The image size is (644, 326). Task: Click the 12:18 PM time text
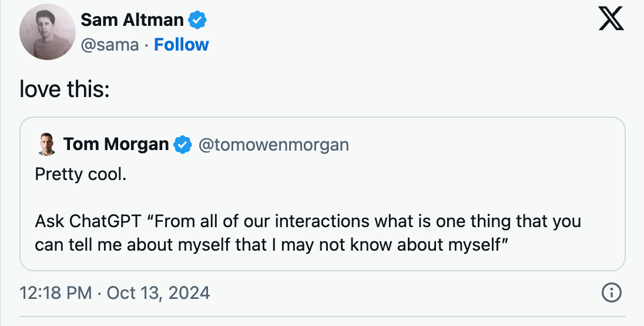coord(55,293)
